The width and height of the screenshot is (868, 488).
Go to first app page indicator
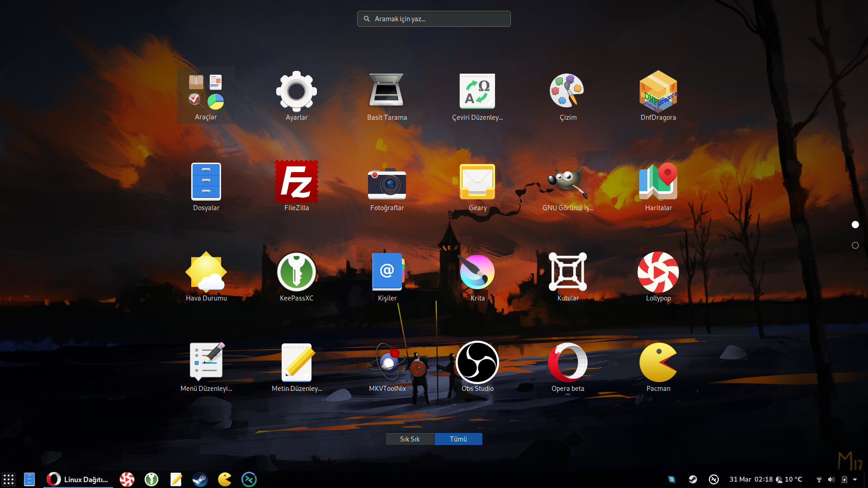click(855, 225)
